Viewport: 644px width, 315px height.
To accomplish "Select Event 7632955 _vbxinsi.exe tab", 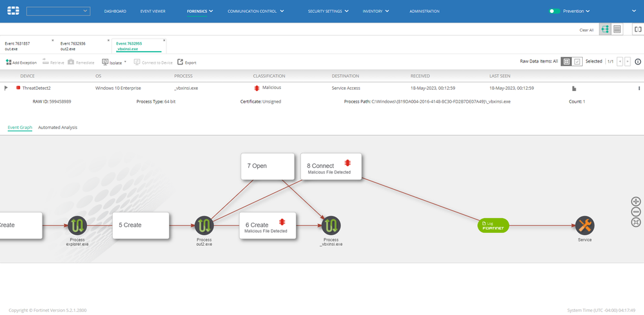I will pyautogui.click(x=139, y=46).
